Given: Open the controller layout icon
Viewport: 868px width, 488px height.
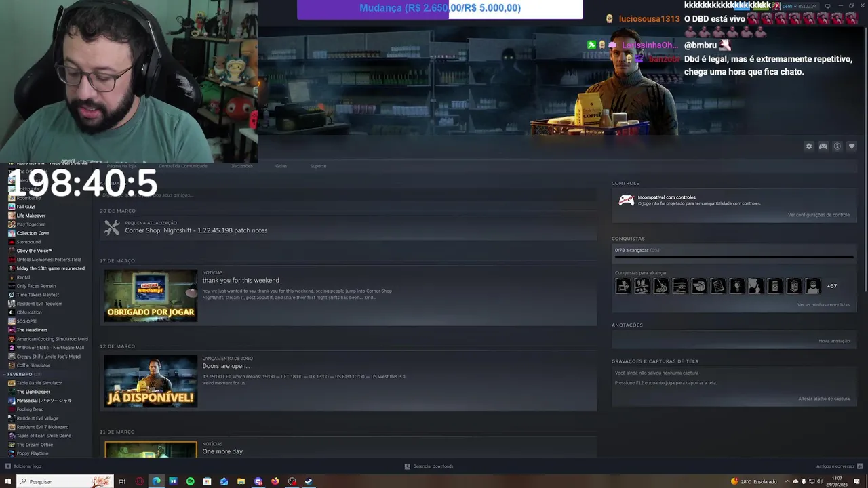Looking at the screenshot, I should (823, 146).
